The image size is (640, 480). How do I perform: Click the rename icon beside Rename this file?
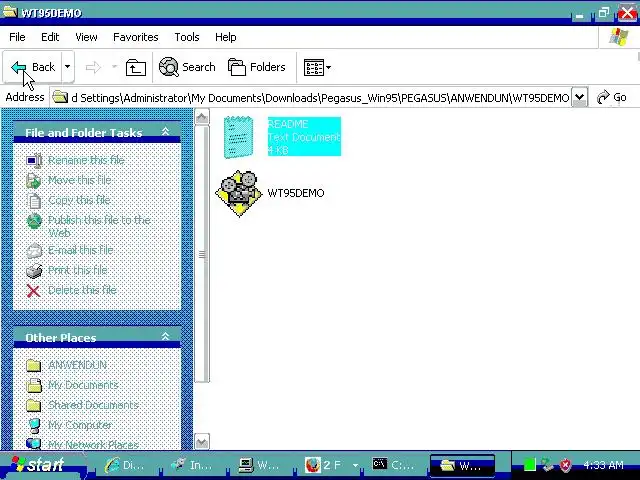click(34, 160)
